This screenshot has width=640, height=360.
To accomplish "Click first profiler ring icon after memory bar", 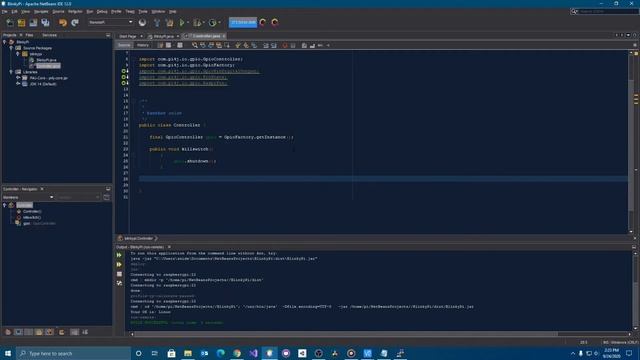I will pos(263,22).
